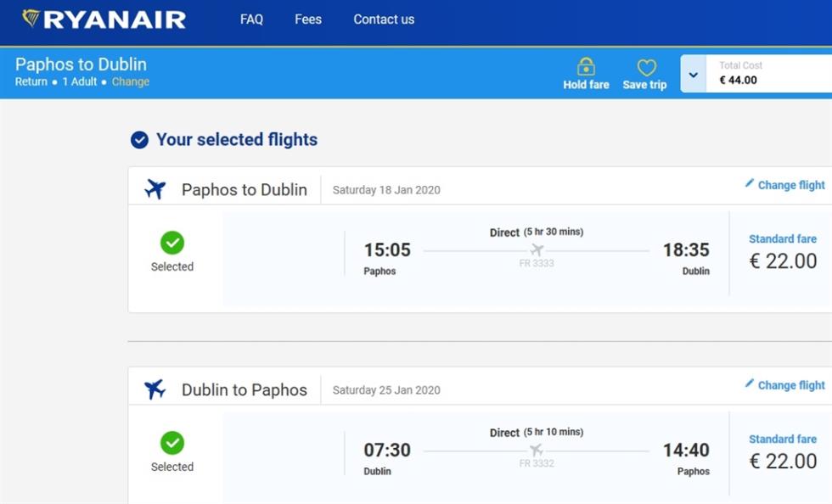Click the yellow Change link under the trip title
The image size is (832, 504).
pos(131,81)
